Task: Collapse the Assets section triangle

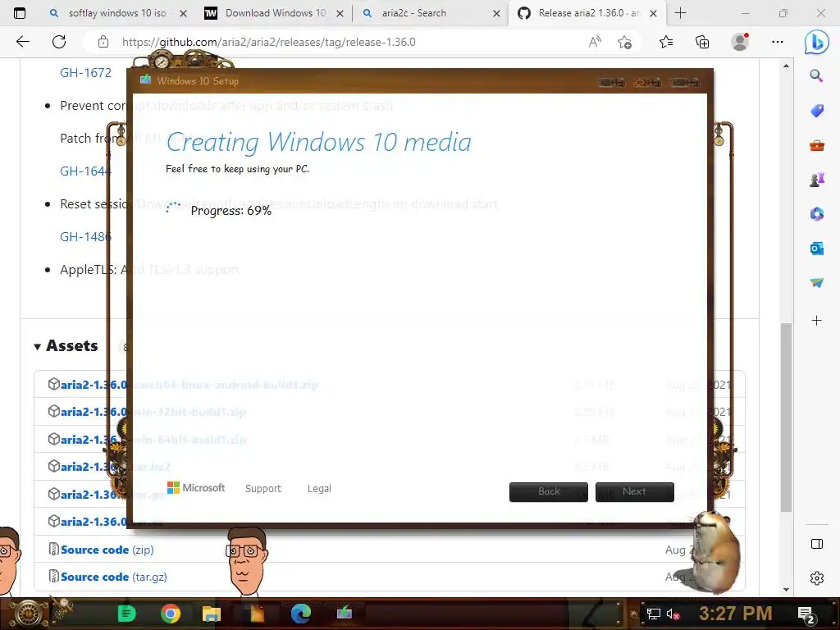Action: (x=37, y=347)
